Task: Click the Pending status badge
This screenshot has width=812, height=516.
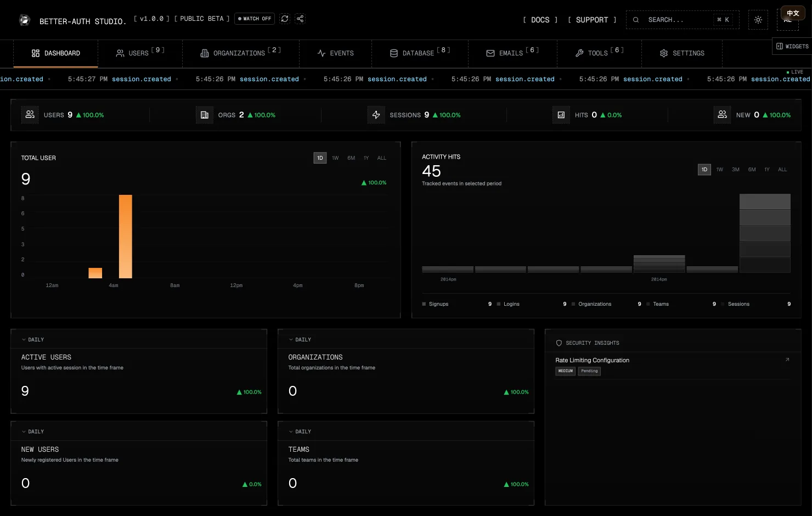Action: click(589, 371)
